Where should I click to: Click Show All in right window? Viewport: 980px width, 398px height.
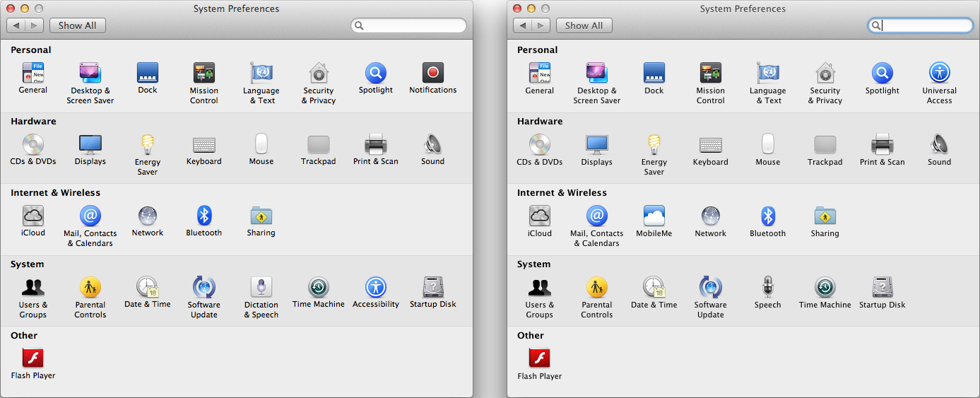[x=584, y=25]
